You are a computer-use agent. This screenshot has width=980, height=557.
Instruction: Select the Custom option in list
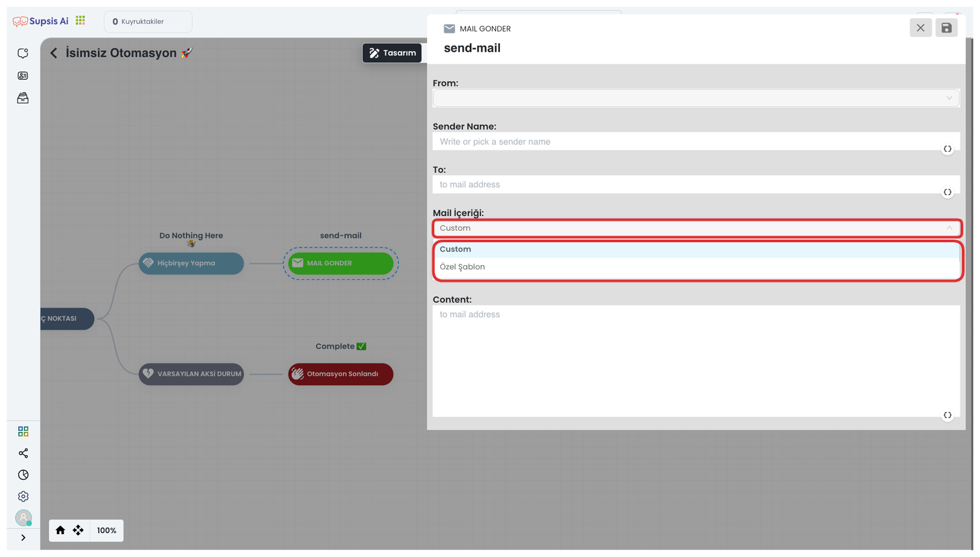pyautogui.click(x=696, y=249)
